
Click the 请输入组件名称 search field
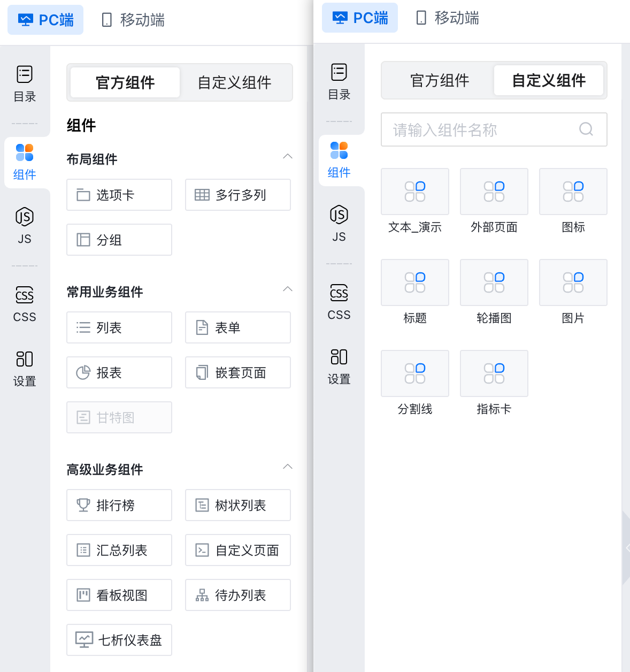[481, 129]
